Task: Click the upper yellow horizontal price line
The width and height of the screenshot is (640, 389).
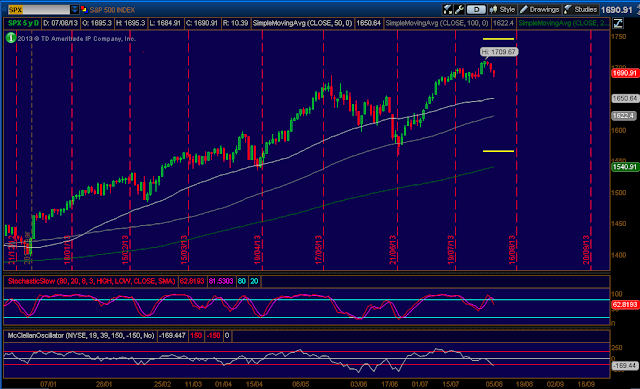Action: (498, 39)
